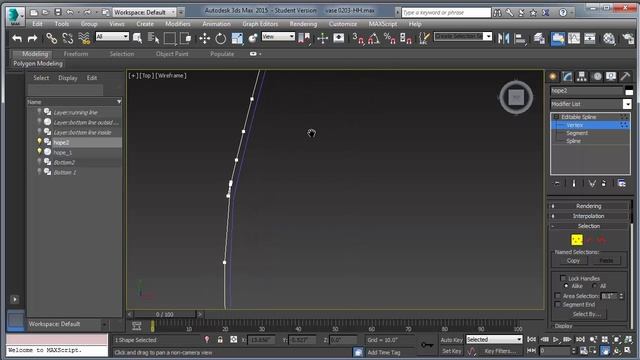Expand the Rendering rollout
The height and width of the screenshot is (360, 640).
[x=589, y=206]
